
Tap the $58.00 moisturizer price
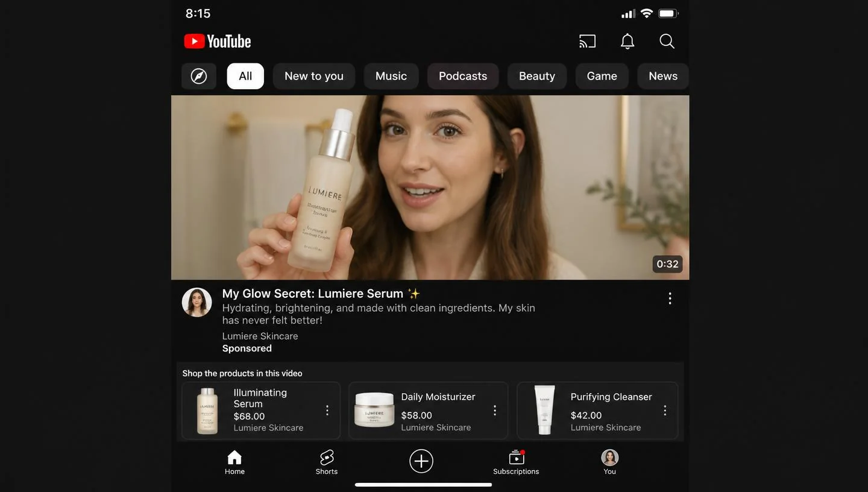[417, 415]
